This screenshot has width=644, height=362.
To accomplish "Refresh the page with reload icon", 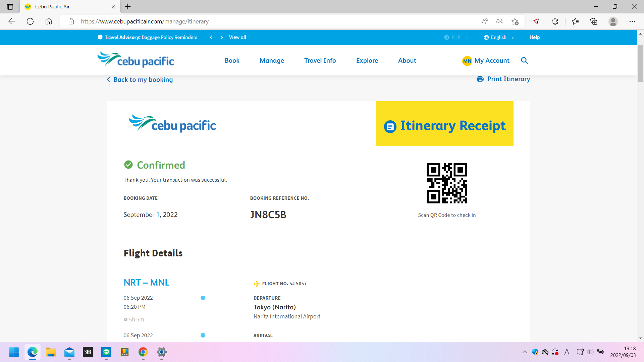I will click(x=30, y=21).
